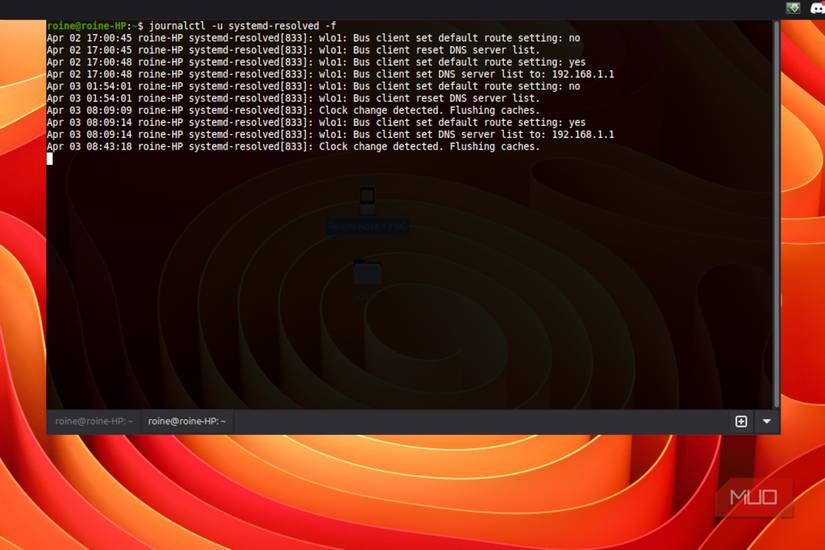The width and height of the screenshot is (825, 550).
Task: Click the 01:54:01 'default route setting: no' line
Action: [x=314, y=86]
